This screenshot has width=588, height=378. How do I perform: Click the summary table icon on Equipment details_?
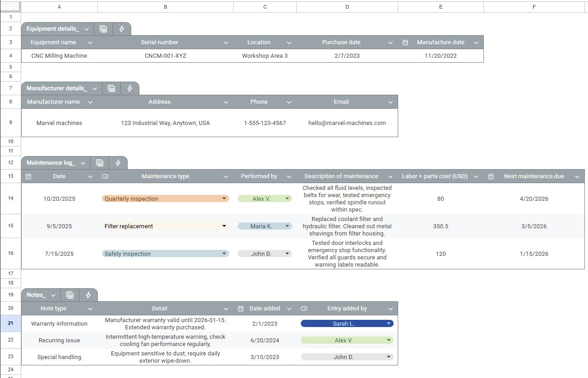103,28
